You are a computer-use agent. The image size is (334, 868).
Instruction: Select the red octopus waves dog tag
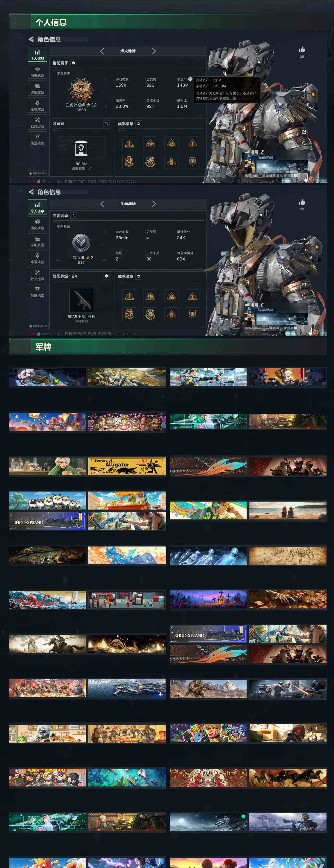(x=48, y=599)
